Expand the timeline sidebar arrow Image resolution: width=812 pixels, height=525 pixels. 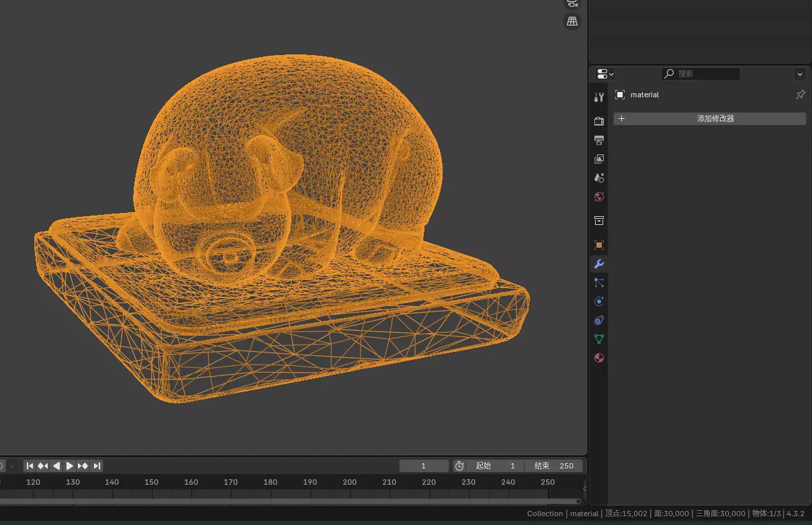(x=584, y=488)
